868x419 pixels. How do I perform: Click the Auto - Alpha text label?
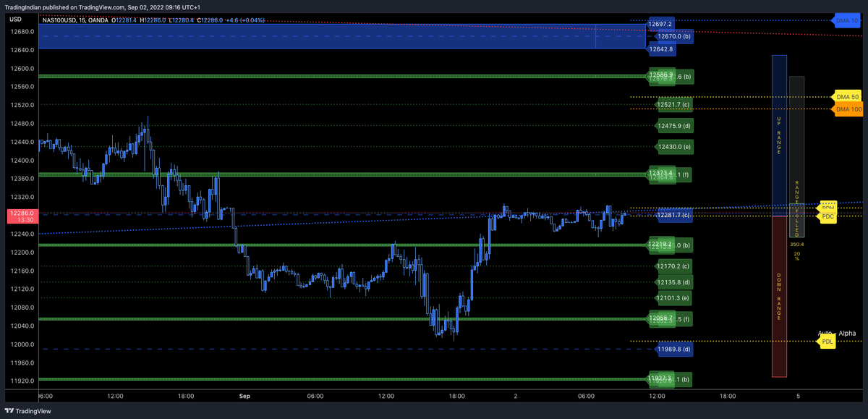click(x=837, y=334)
